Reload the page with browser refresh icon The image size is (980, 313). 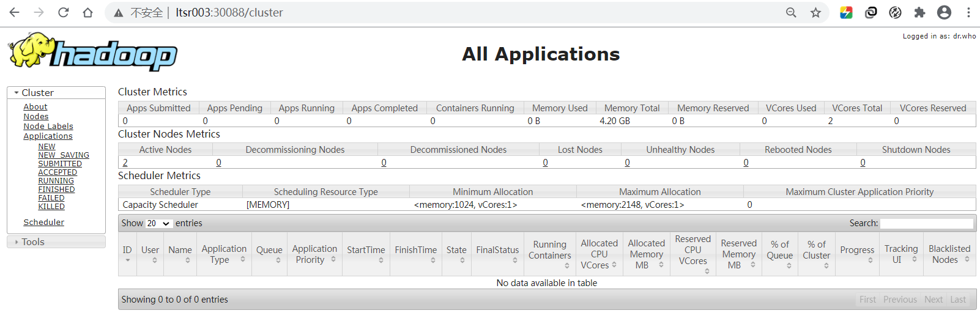tap(64, 12)
